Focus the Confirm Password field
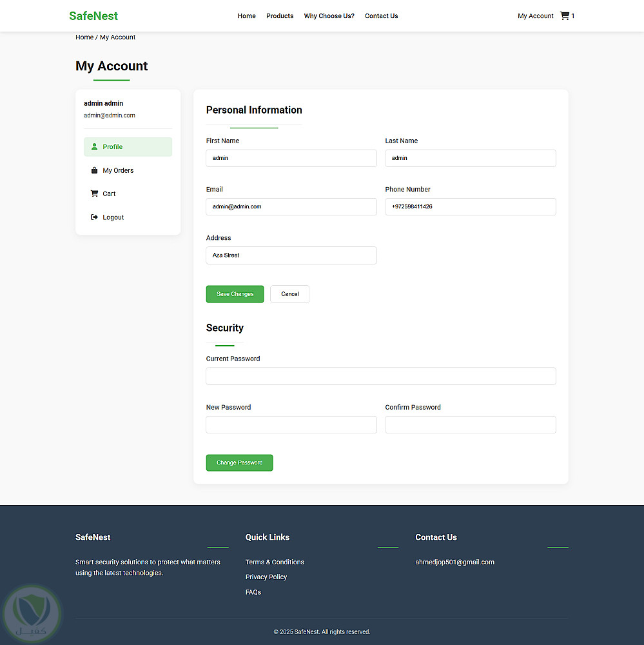The width and height of the screenshot is (644, 645). [x=471, y=424]
